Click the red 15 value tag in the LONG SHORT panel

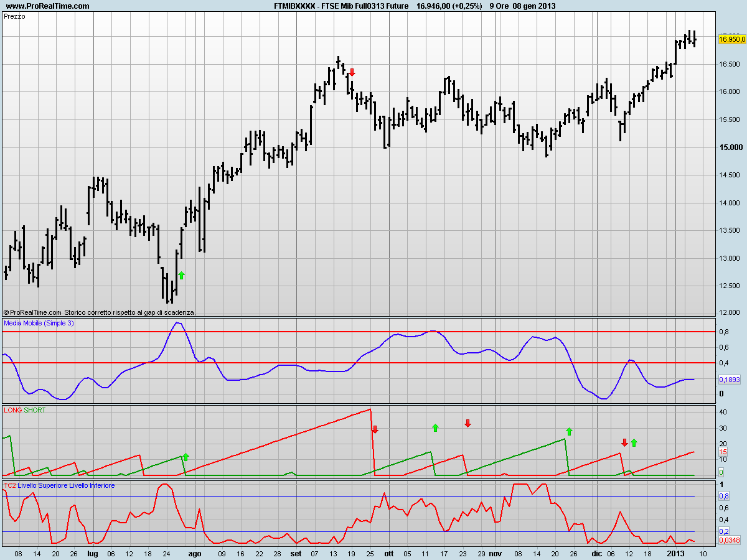pos(723,452)
